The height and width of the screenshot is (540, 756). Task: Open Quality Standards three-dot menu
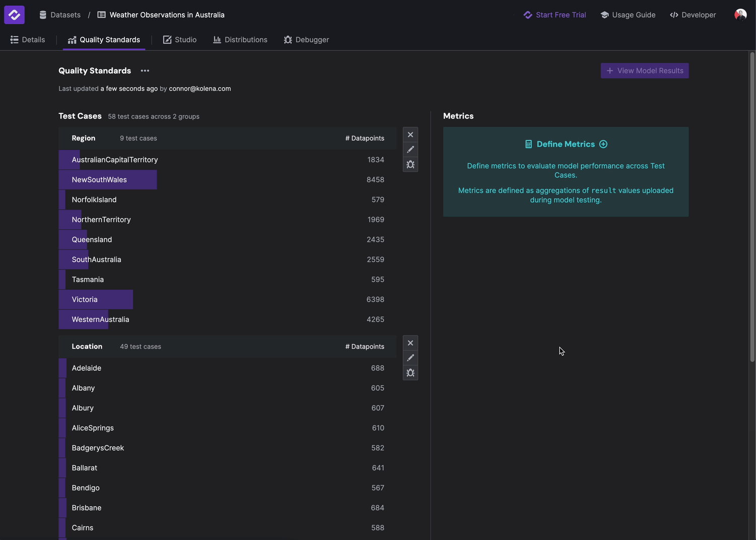145,71
